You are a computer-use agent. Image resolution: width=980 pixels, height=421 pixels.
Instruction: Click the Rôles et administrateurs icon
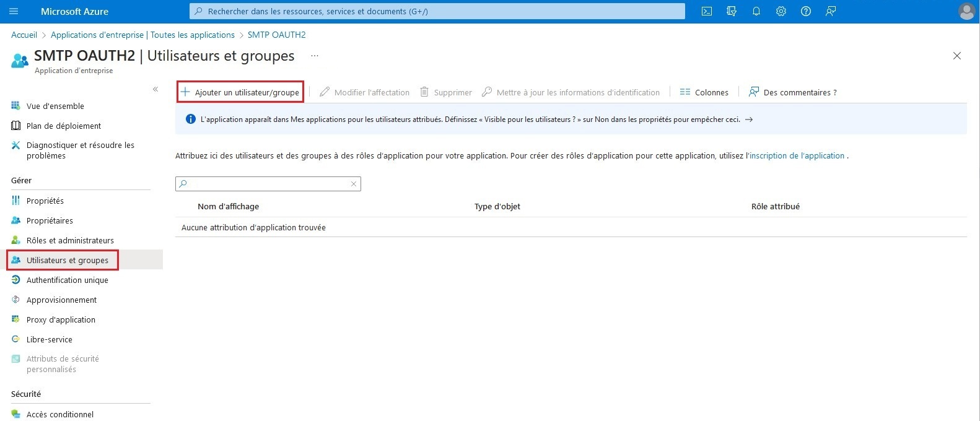(16, 240)
